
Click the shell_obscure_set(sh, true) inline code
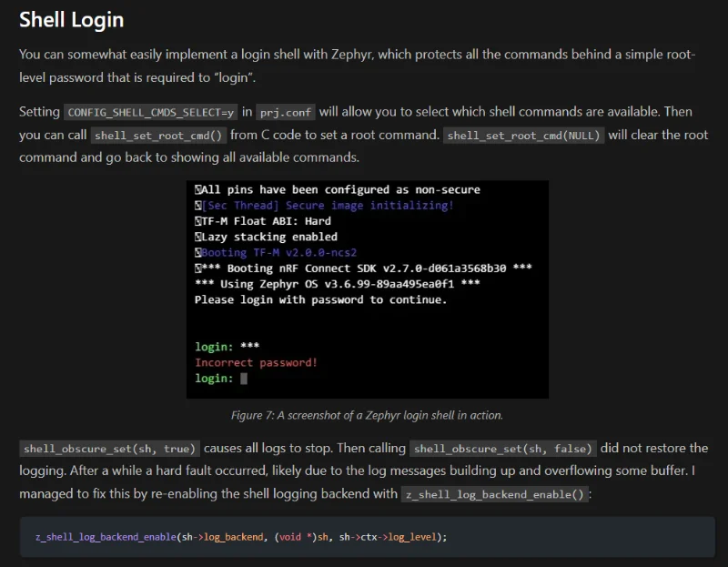(x=108, y=449)
